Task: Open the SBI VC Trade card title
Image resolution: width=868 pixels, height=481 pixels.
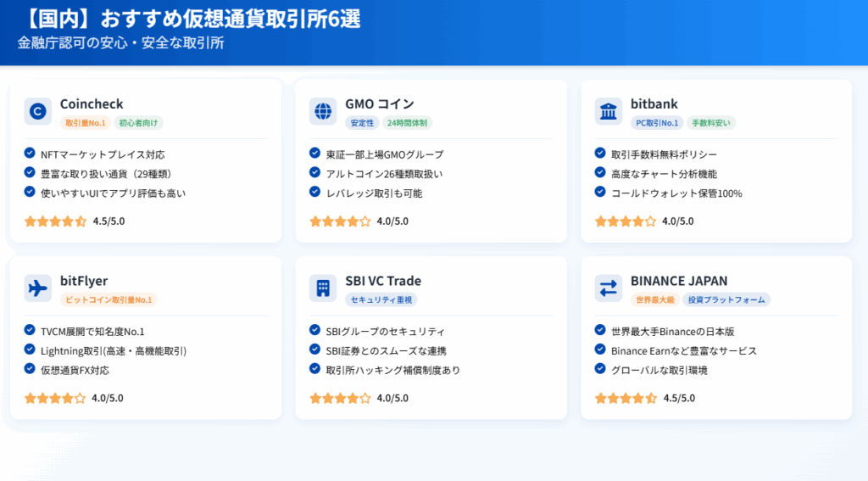Action: tap(383, 281)
